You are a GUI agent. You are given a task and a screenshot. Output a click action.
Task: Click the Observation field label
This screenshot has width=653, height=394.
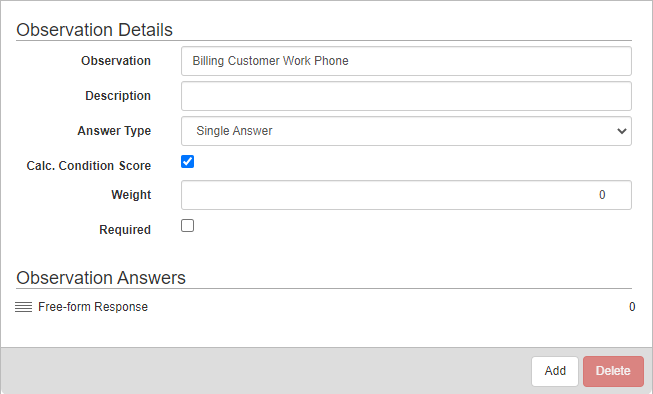click(x=116, y=61)
